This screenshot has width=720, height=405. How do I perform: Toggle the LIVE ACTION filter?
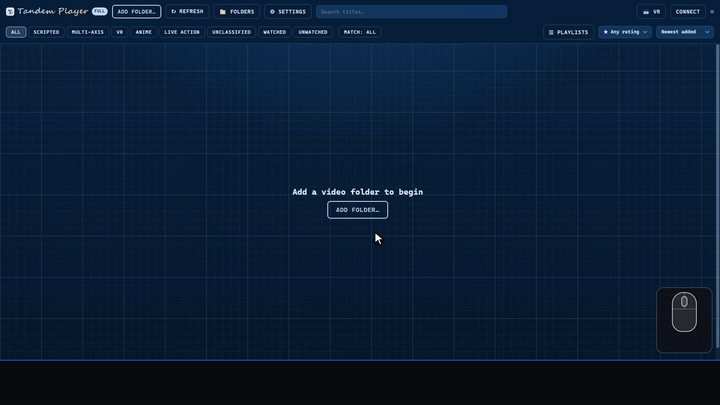[x=182, y=32]
